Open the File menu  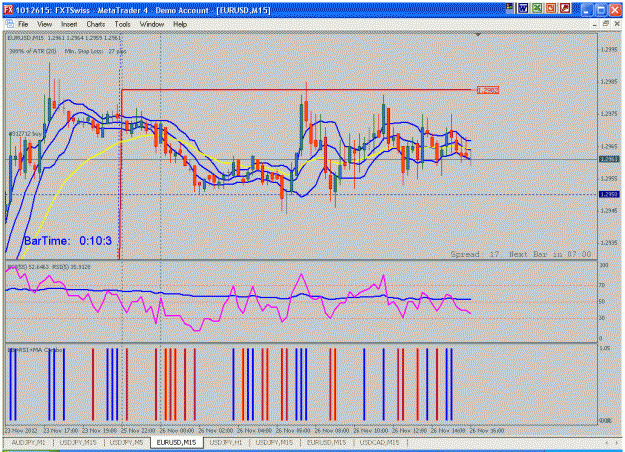pyautogui.click(x=23, y=24)
